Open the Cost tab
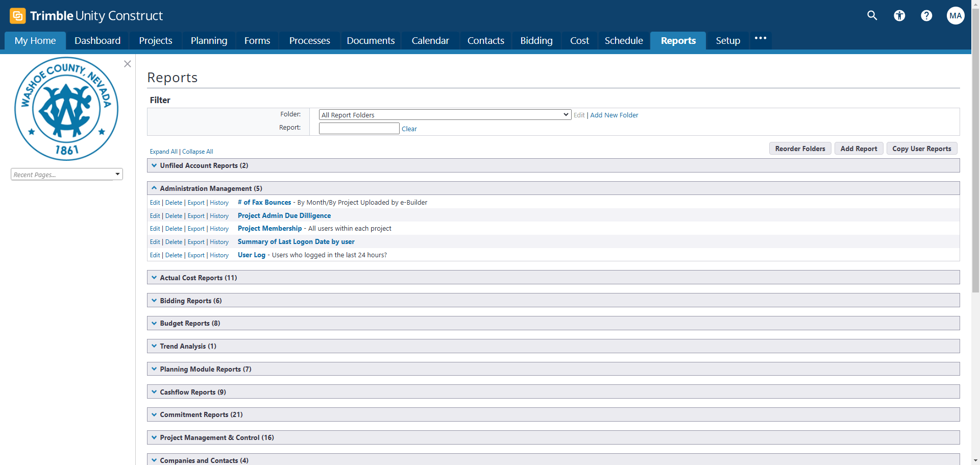Screen dimensions: 980x465 tap(579, 41)
